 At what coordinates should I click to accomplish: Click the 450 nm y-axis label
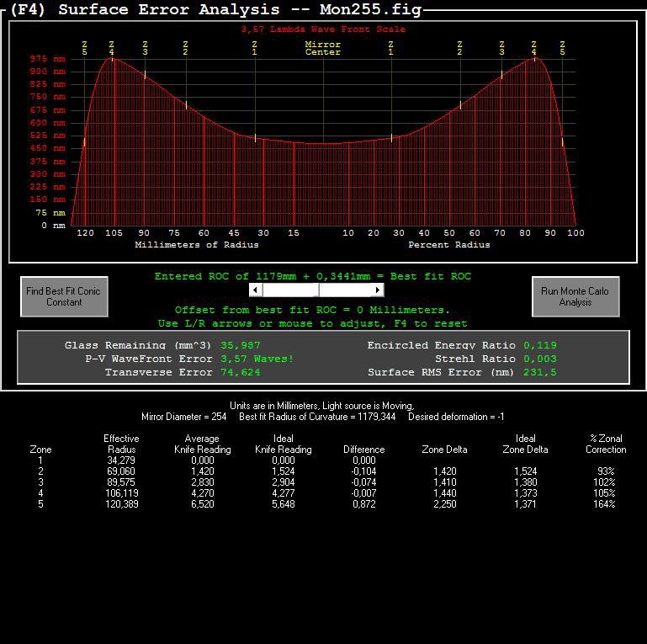(x=47, y=148)
